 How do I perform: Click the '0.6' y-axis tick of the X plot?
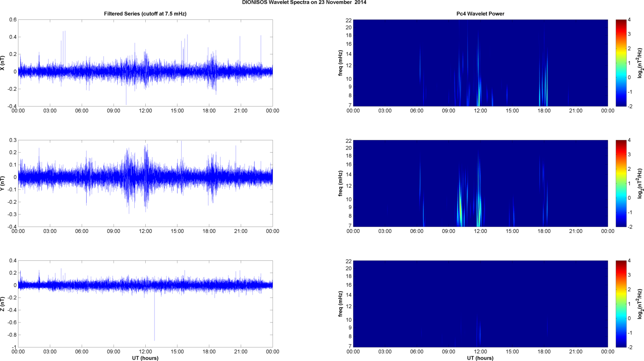tap(13, 20)
